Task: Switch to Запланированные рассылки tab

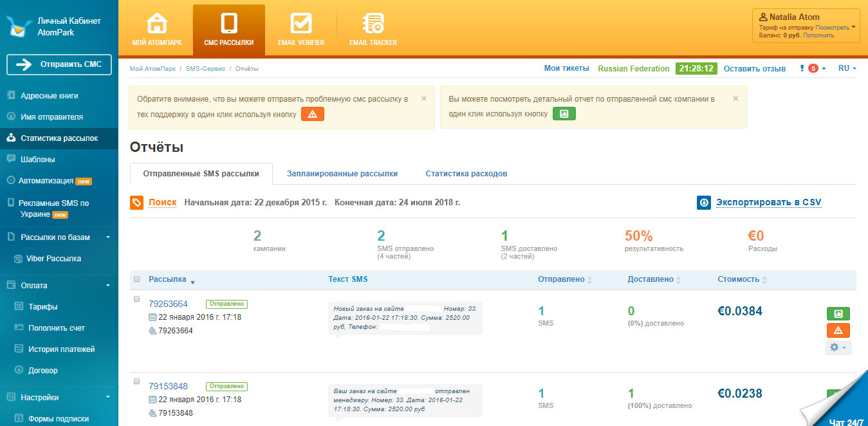Action: coord(342,174)
